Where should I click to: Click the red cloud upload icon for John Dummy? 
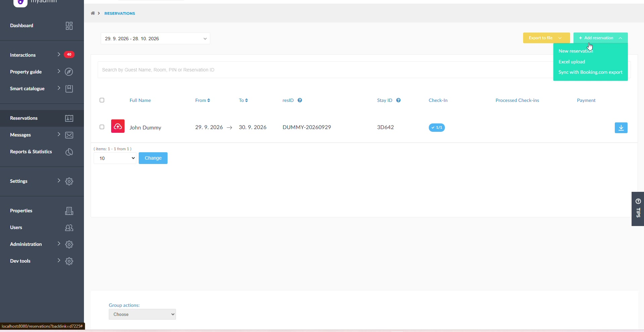(x=118, y=126)
